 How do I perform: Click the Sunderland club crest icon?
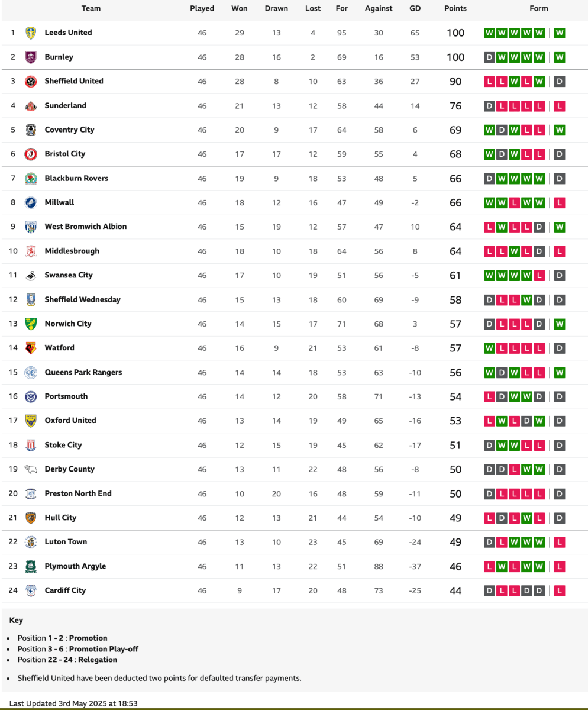[31, 106]
